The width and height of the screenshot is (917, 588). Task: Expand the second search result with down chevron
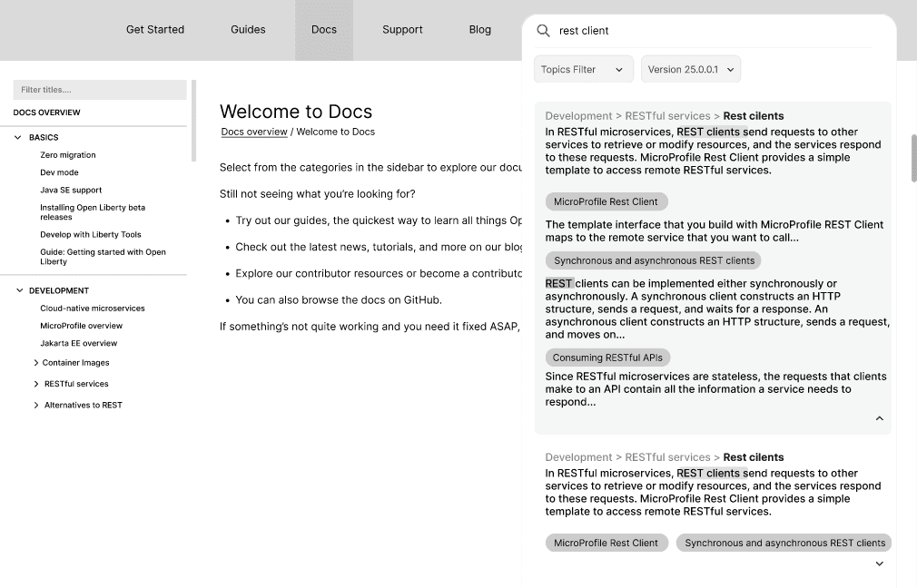tap(879, 564)
